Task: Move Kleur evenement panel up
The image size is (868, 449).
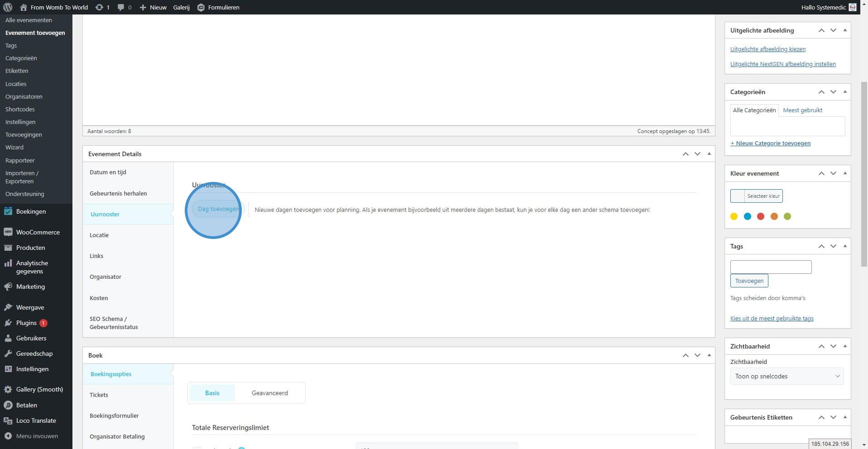Action: pyautogui.click(x=821, y=173)
